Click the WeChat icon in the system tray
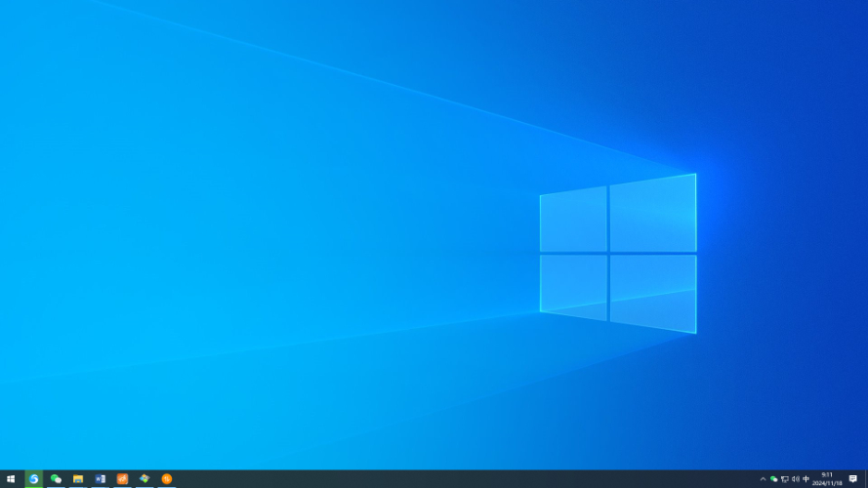This screenshot has height=488, width=868. click(x=774, y=479)
